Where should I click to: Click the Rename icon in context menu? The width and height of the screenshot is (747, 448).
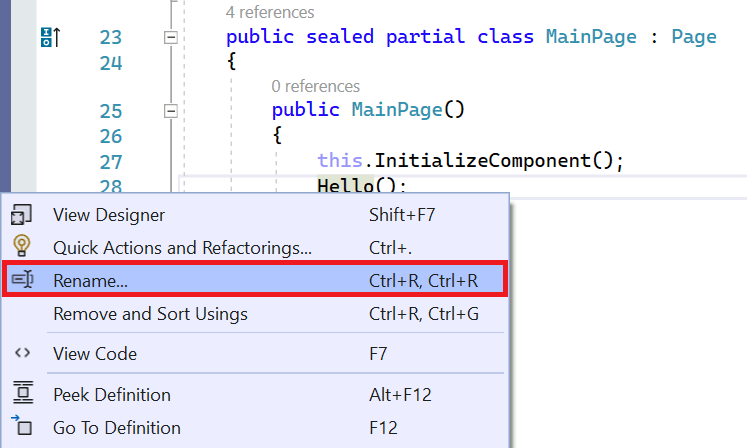[22, 279]
